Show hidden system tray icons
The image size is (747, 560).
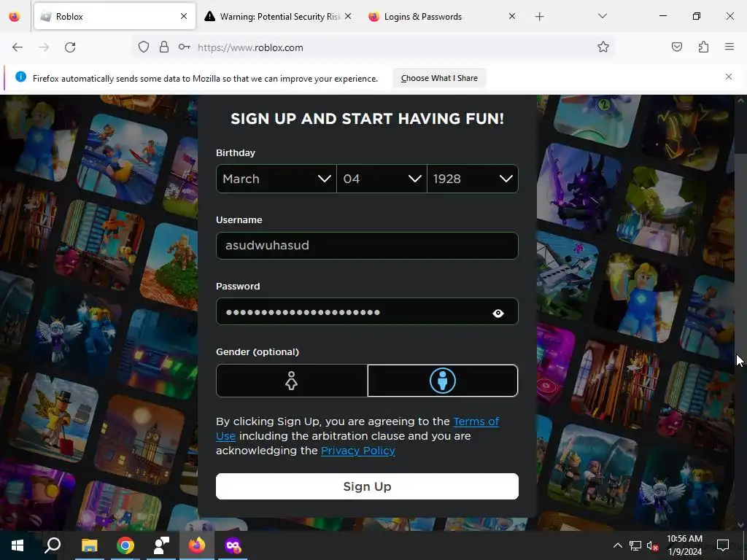point(617,545)
